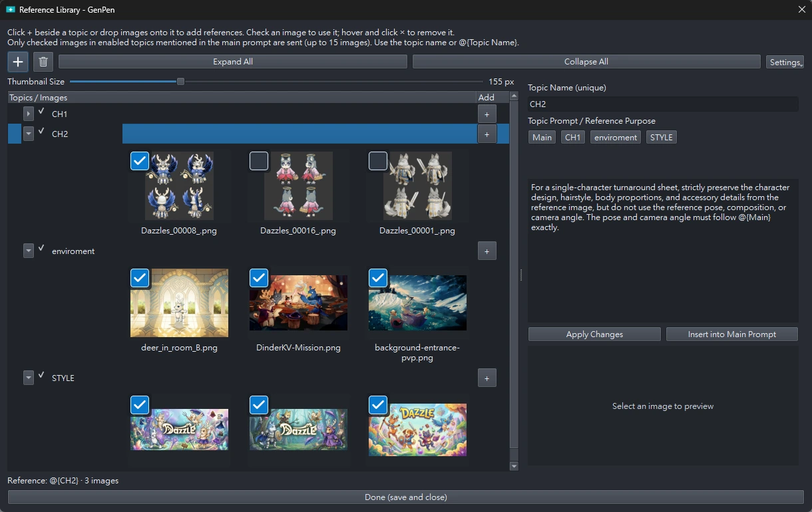Add an image to the STYLE topic

tap(487, 378)
